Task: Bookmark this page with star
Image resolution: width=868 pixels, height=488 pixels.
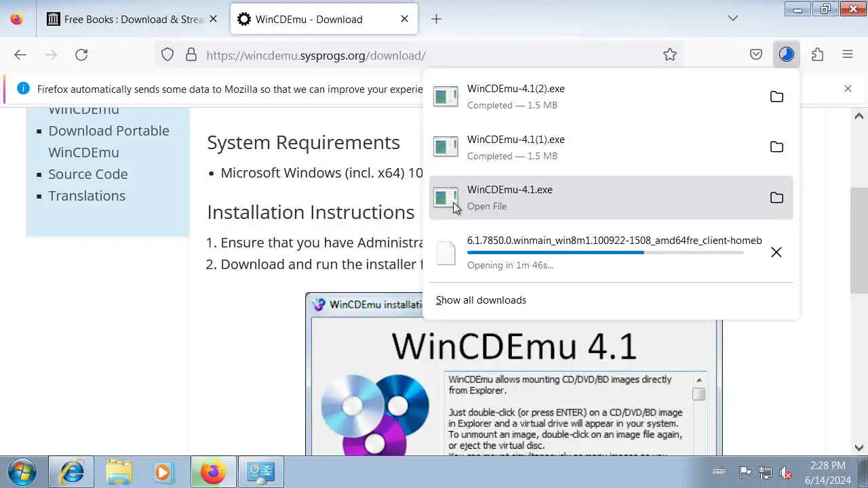Action: click(670, 55)
